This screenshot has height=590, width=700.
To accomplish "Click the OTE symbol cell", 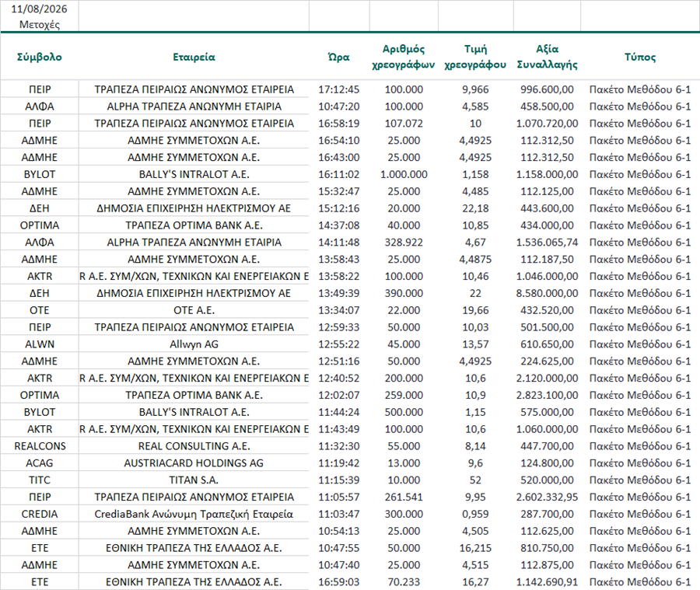I will [40, 309].
